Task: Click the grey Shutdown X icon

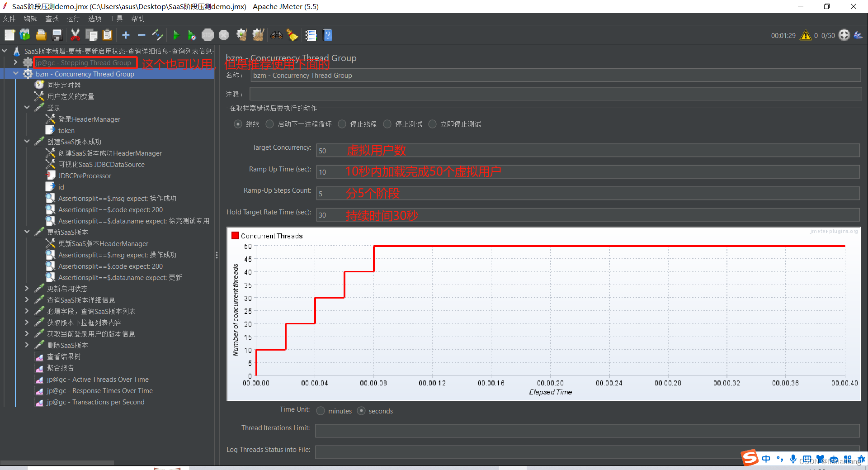Action: pos(224,35)
